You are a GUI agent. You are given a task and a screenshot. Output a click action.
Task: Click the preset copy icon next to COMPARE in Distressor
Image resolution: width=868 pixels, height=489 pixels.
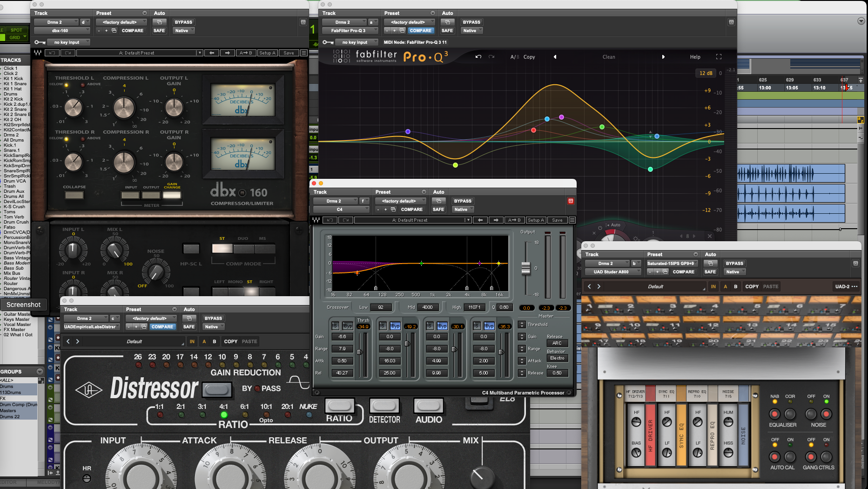(x=144, y=327)
